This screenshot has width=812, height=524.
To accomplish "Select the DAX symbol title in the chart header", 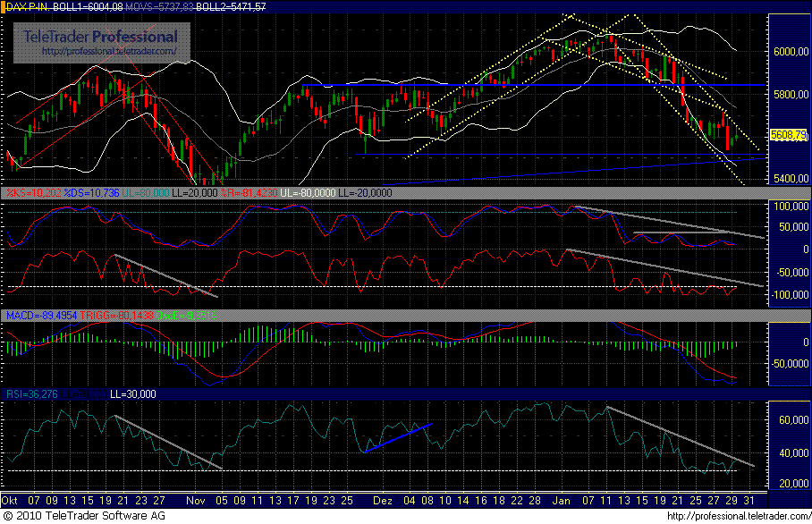I will [28, 7].
